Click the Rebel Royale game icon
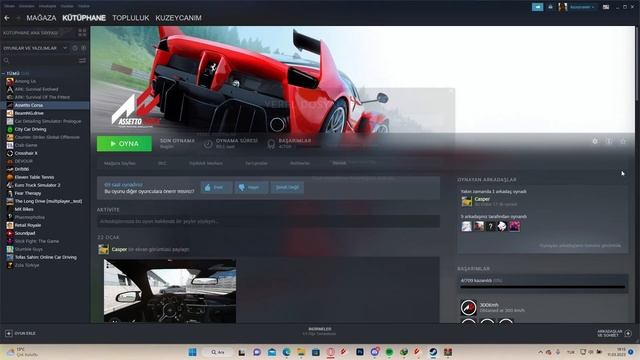Image resolution: width=640 pixels, height=360 pixels. (x=10, y=225)
